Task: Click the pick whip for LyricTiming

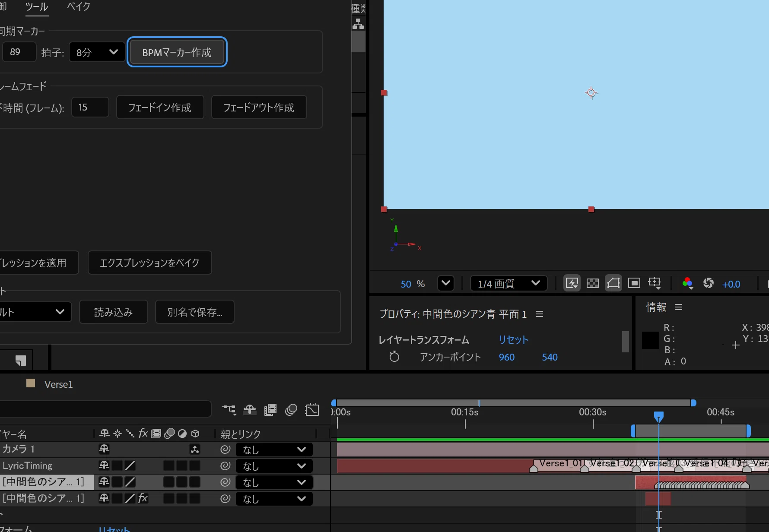Action: tap(225, 466)
